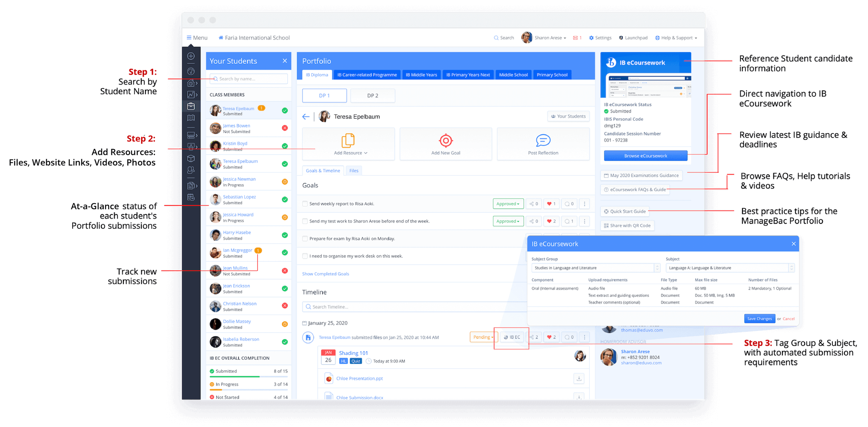Image resolution: width=868 pixels, height=427 pixels.
Task: Open the Files tab
Action: point(354,171)
